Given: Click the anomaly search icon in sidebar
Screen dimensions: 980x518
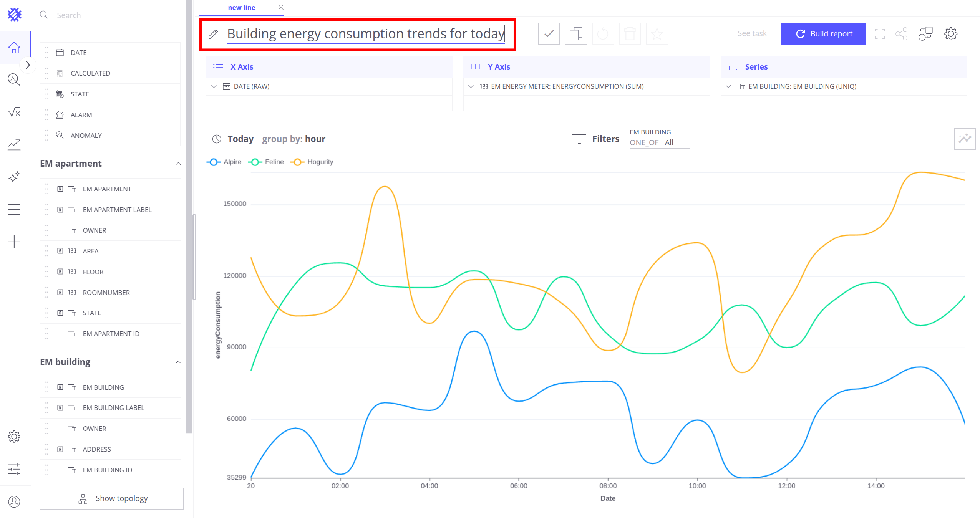Looking at the screenshot, I should (x=14, y=79).
